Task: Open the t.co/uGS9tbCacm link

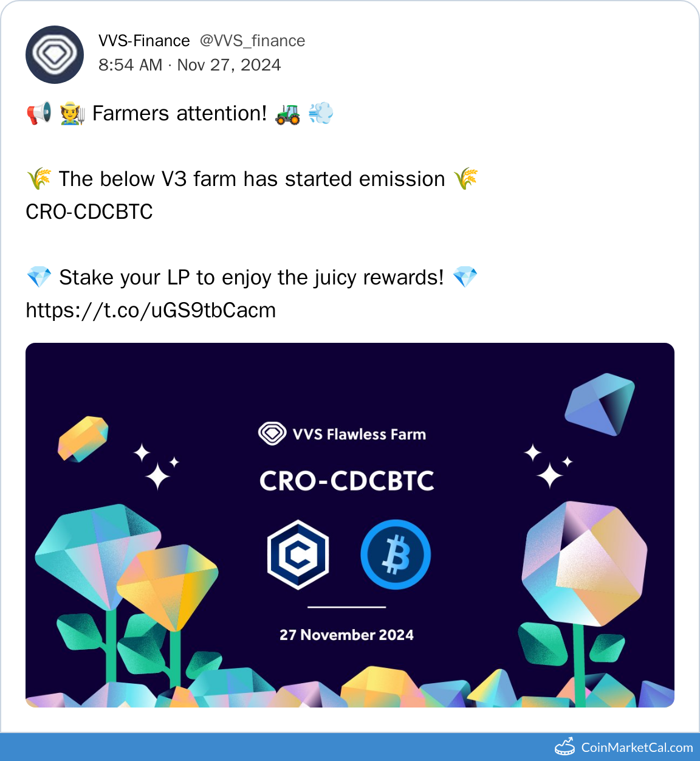Action: tap(151, 311)
